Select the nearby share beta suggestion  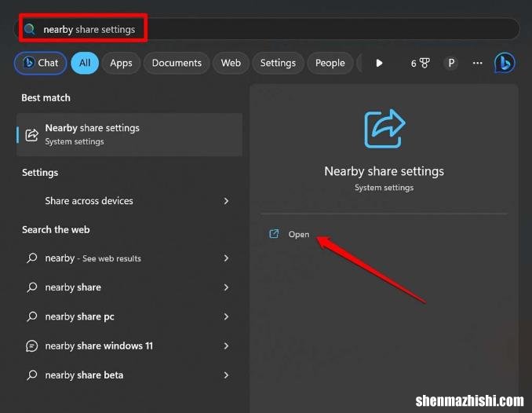coord(129,375)
